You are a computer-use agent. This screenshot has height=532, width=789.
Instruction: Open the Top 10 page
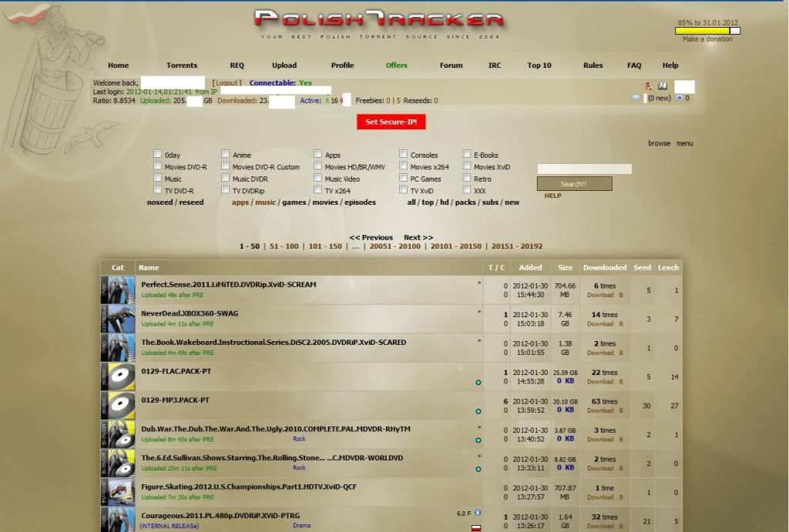tap(539, 65)
